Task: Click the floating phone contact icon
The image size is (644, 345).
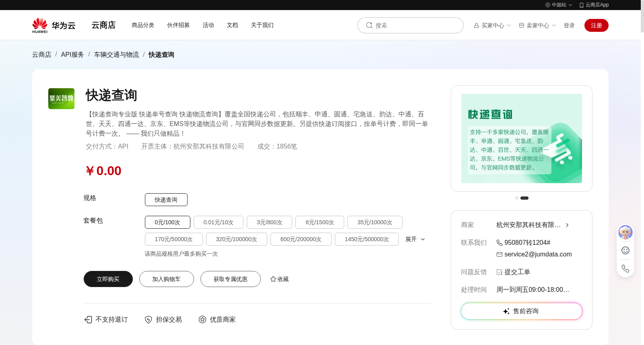Action: pos(625,269)
